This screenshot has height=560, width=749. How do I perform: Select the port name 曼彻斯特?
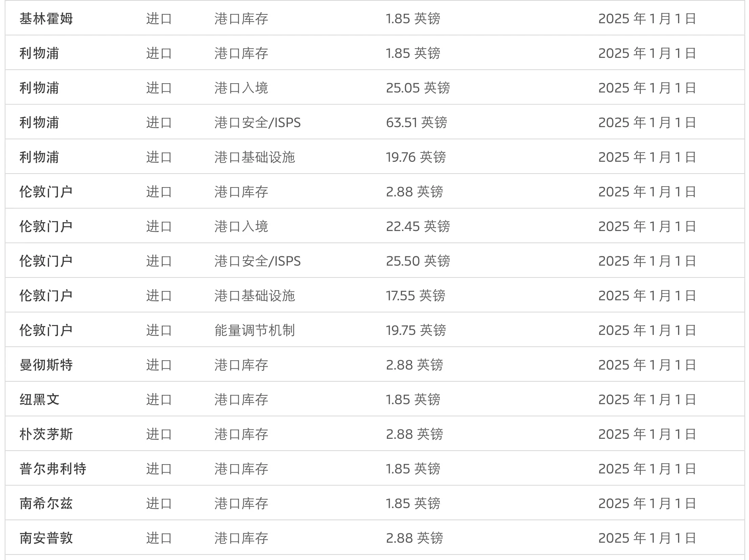click(46, 365)
